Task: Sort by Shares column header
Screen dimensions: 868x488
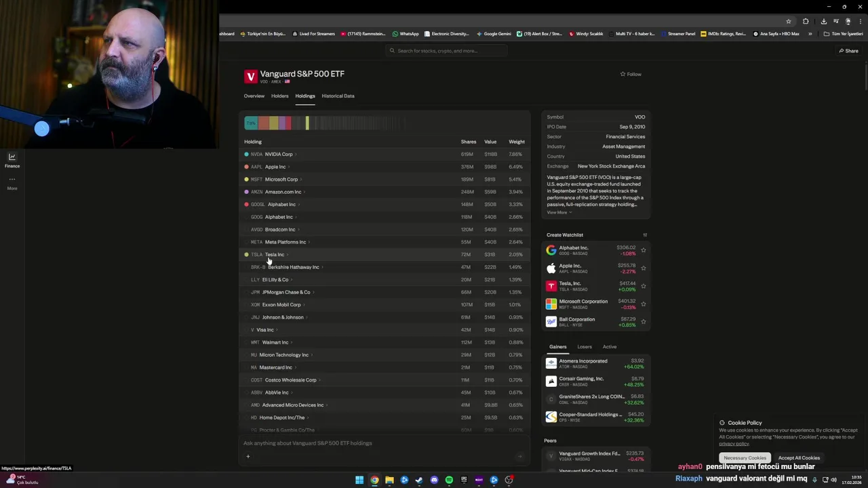Action: (x=469, y=142)
